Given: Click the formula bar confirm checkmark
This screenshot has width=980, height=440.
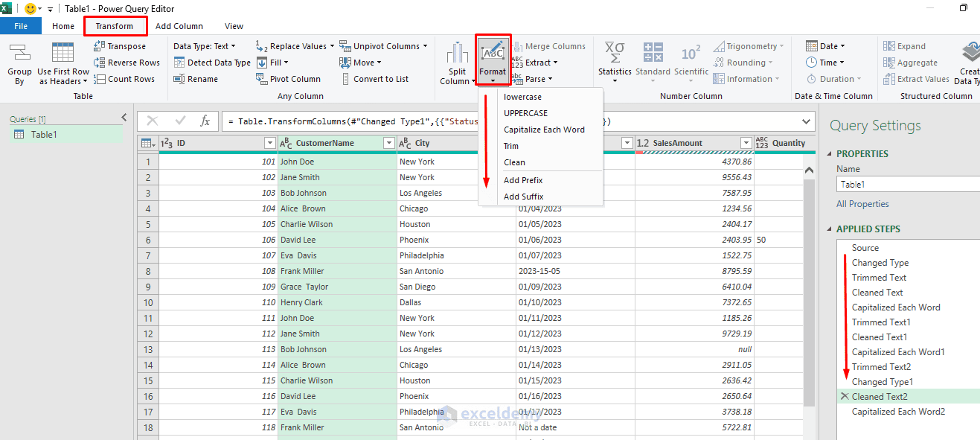Looking at the screenshot, I should [x=180, y=121].
